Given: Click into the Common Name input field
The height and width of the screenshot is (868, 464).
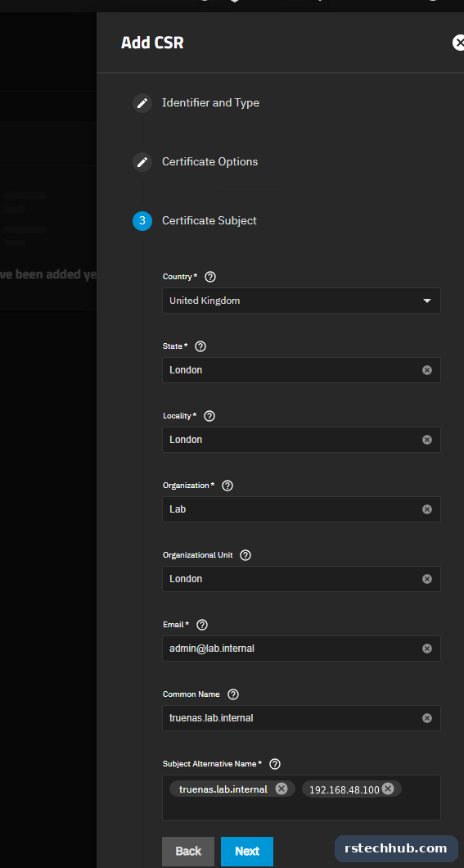Looking at the screenshot, I should [x=301, y=718].
